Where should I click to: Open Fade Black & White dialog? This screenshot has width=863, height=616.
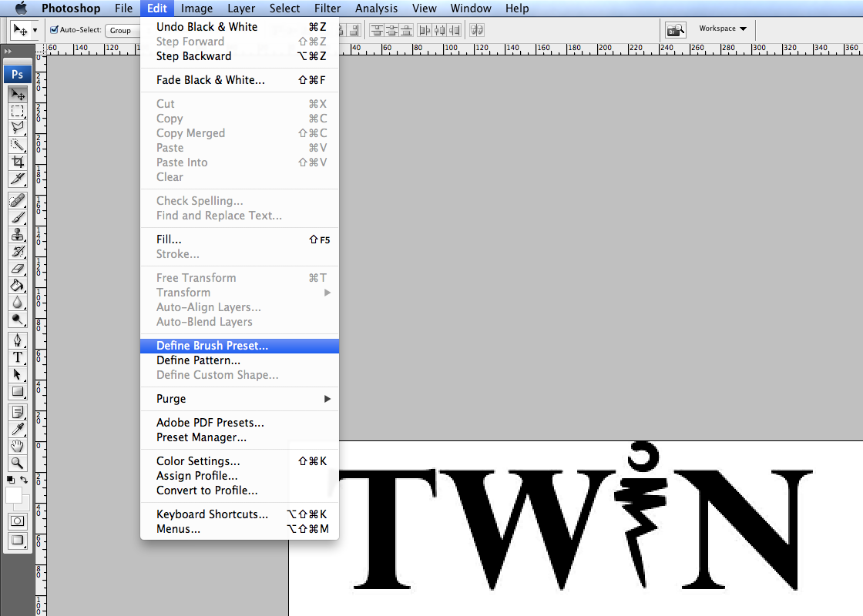[x=240, y=80]
